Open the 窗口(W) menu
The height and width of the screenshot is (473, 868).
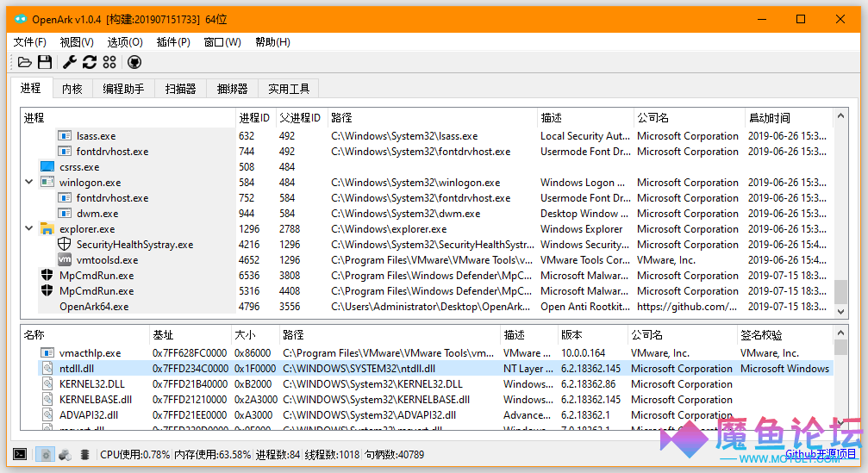pos(222,42)
